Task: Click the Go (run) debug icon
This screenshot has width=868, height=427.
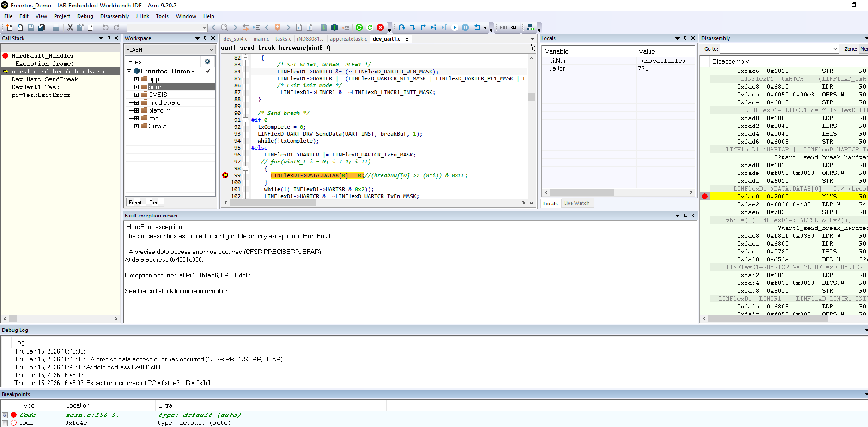Action: [x=455, y=28]
